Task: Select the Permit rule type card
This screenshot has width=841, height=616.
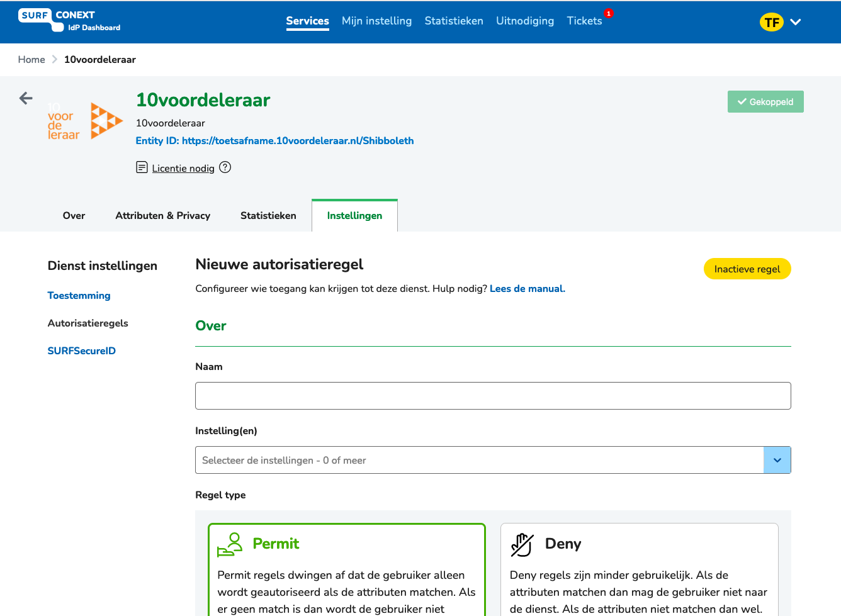Action: coord(347,569)
